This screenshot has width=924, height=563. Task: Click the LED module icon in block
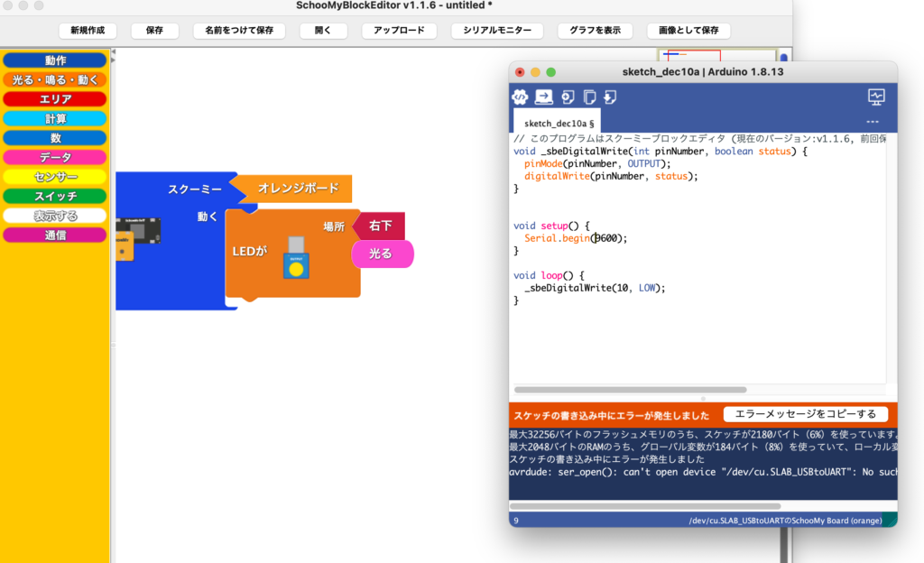pos(296,257)
